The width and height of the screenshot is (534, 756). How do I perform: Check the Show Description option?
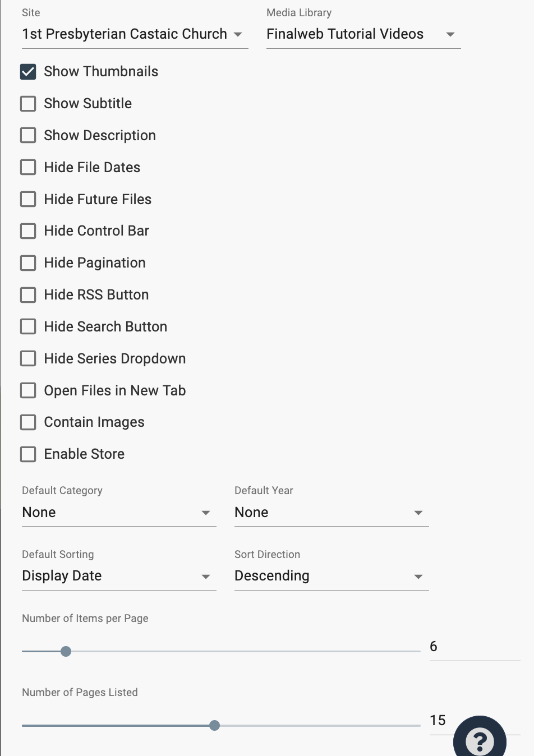pos(28,136)
